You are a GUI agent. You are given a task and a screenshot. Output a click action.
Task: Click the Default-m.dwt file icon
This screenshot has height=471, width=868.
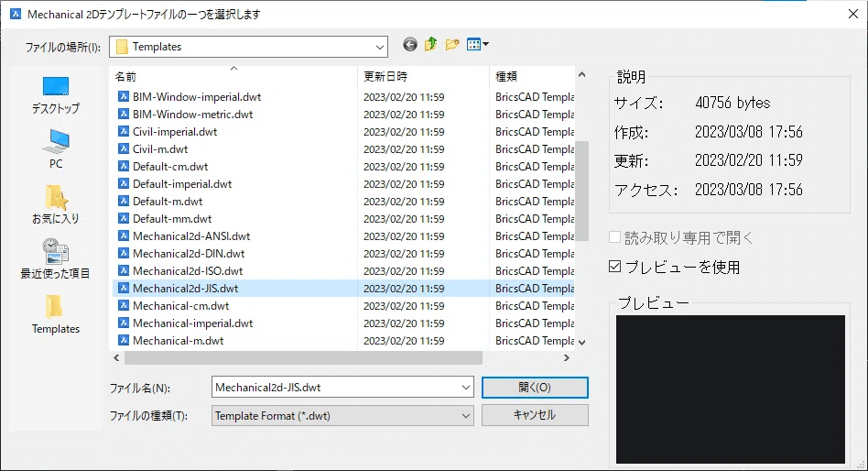coord(124,202)
